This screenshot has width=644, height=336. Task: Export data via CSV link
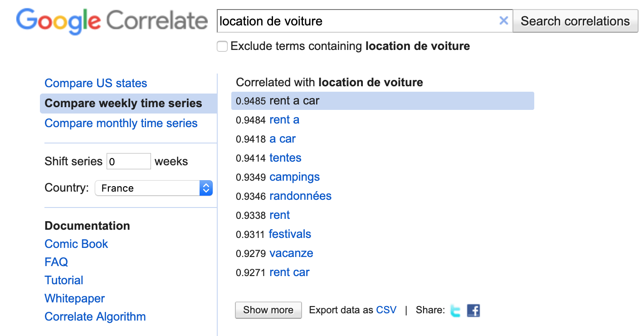tap(386, 310)
